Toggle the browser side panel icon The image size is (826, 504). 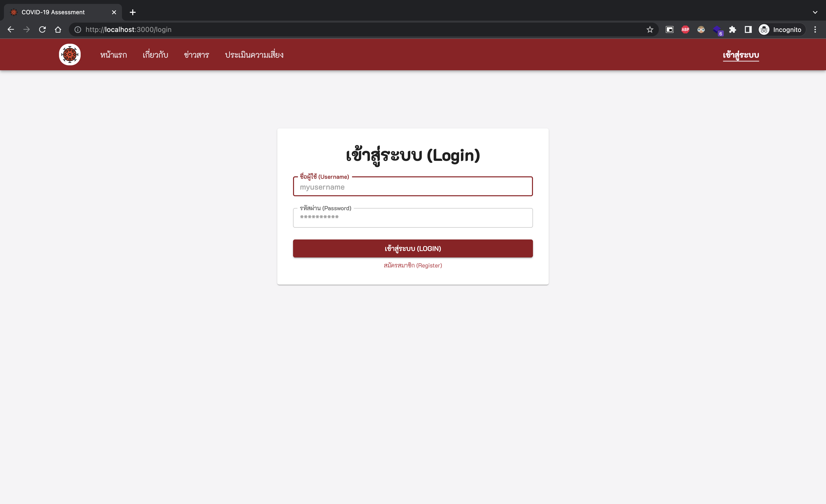coord(748,29)
